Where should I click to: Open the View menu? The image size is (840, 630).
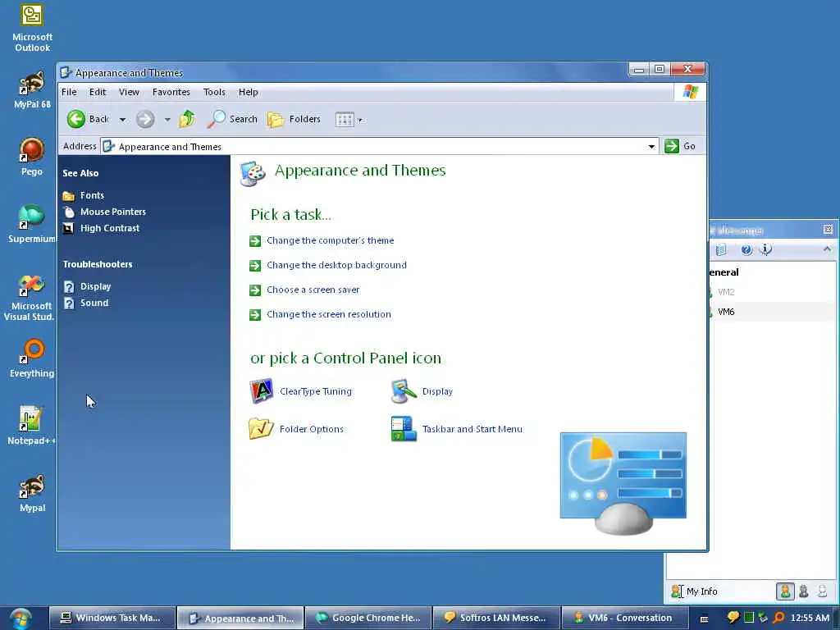coord(129,92)
